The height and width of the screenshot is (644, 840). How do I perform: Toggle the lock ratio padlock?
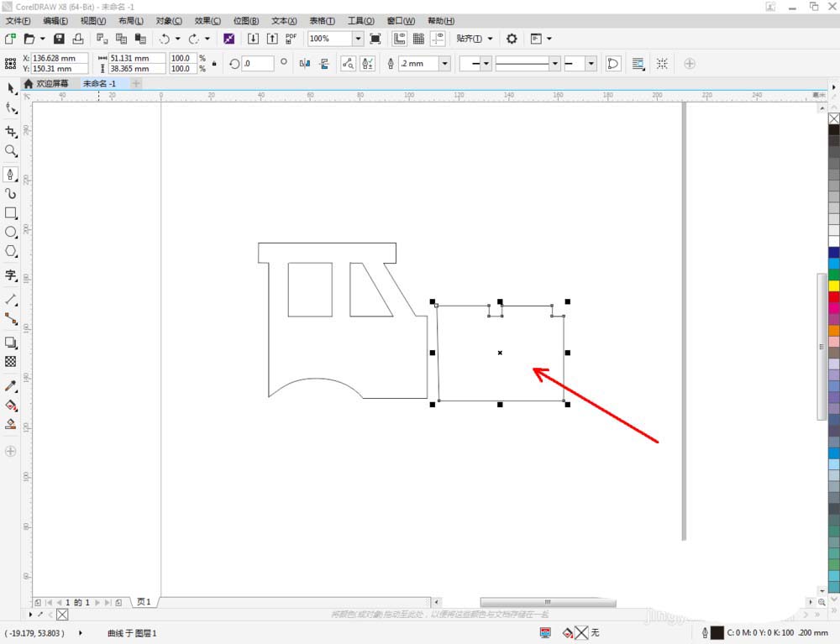click(x=214, y=63)
